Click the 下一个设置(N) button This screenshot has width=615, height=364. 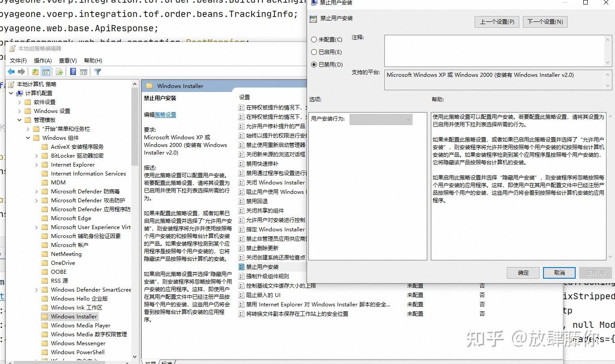[x=545, y=21]
